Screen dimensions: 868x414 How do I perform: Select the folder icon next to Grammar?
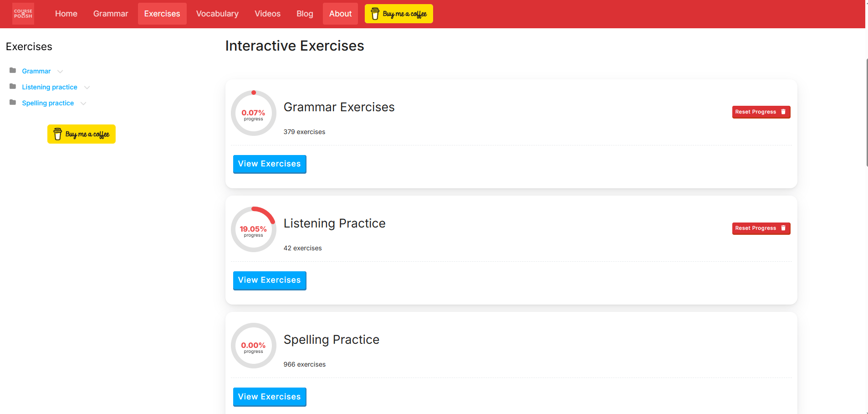click(x=12, y=70)
